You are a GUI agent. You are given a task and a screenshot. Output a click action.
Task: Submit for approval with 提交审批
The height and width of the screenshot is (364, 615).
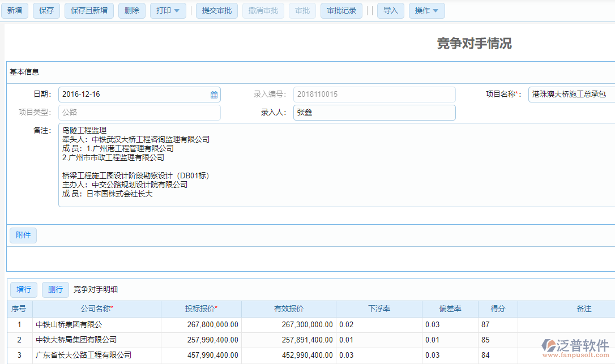coord(217,11)
